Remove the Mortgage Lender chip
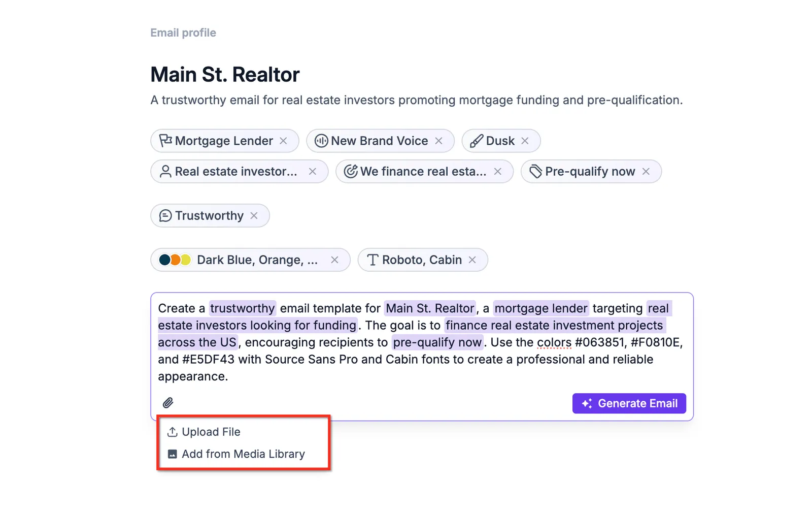 point(284,141)
